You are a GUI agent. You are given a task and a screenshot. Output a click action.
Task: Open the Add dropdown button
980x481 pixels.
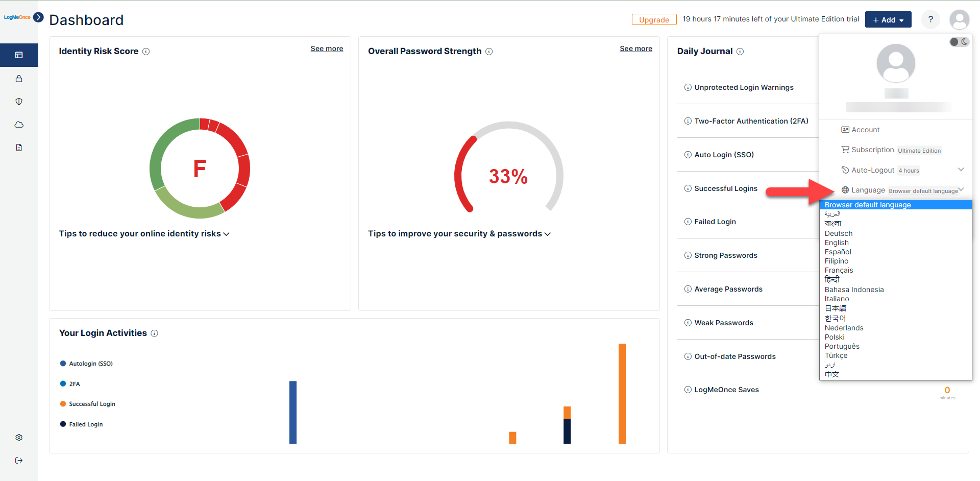pyautogui.click(x=888, y=19)
